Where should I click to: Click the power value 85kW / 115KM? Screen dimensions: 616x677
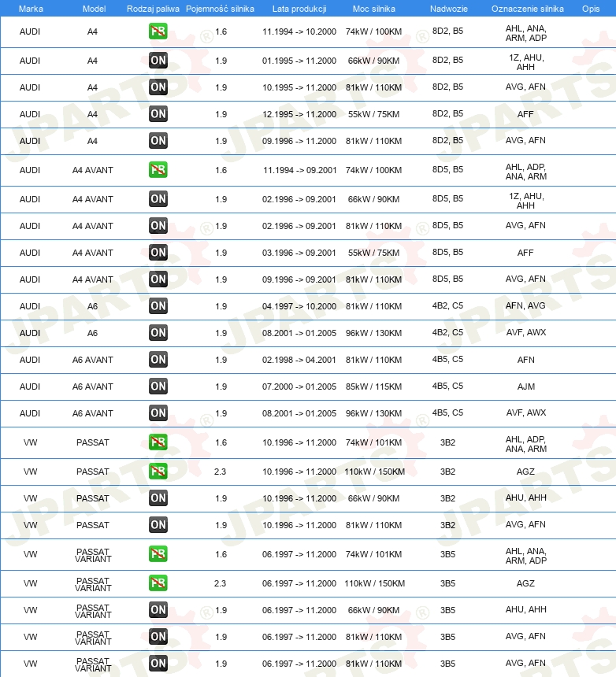373,387
